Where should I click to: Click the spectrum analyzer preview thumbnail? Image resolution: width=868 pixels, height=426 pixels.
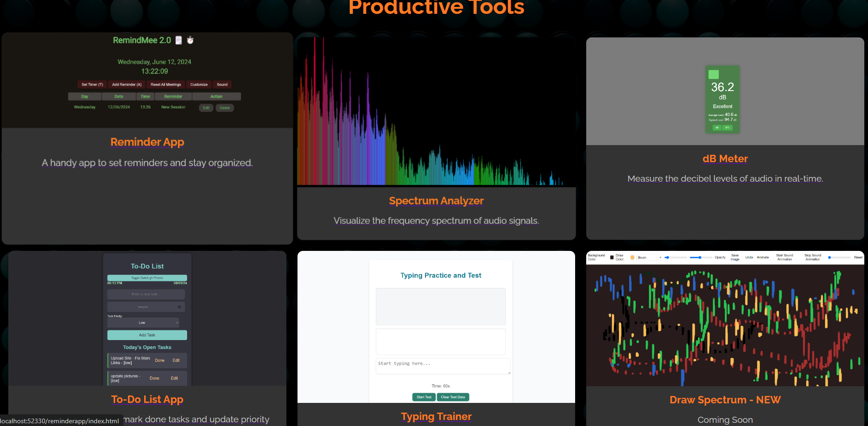pos(436,112)
